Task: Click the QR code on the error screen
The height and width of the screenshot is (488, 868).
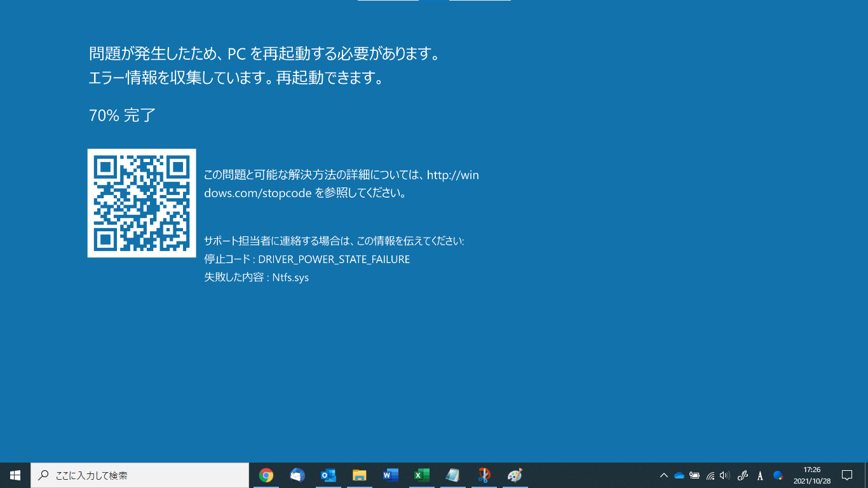Action: click(142, 203)
